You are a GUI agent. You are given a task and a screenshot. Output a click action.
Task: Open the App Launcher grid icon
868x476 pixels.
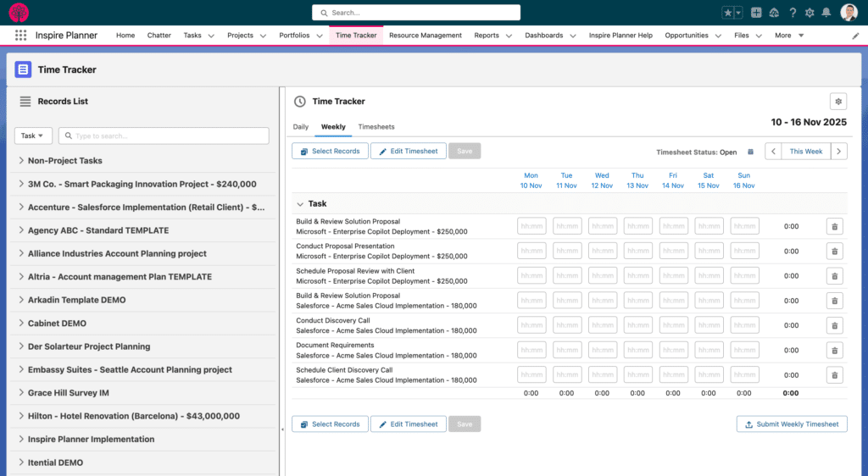(x=20, y=36)
